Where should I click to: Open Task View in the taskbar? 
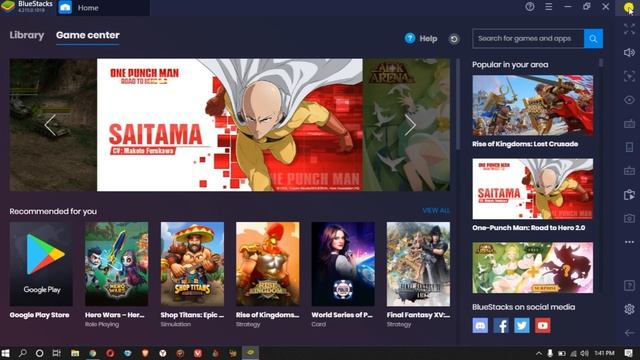(x=57, y=353)
